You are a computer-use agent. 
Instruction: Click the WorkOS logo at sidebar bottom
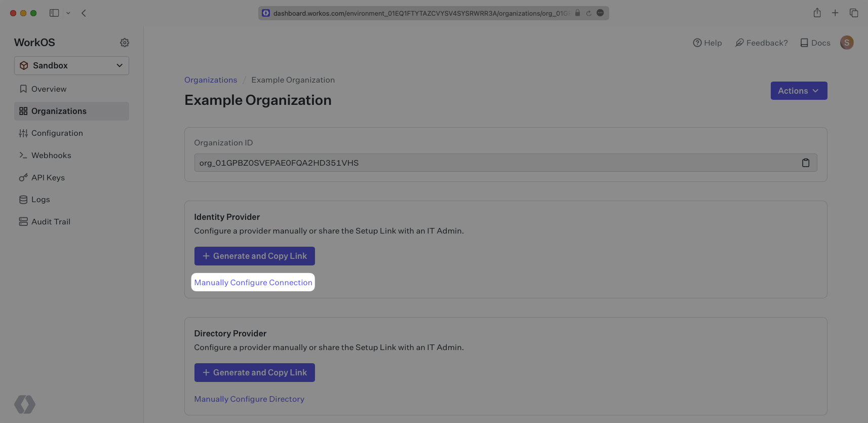click(x=25, y=404)
